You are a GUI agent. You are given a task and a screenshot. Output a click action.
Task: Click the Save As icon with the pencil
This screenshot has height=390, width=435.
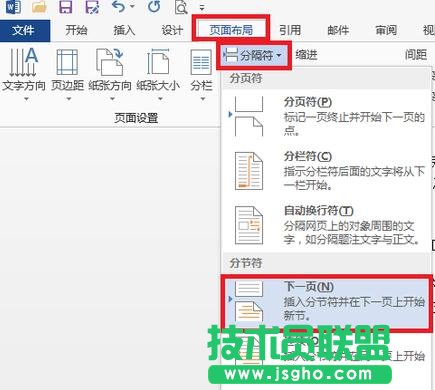92,7
